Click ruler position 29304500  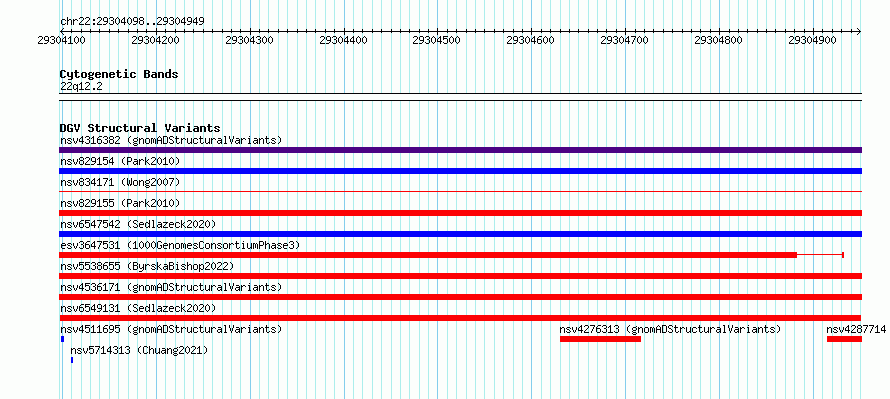point(436,40)
